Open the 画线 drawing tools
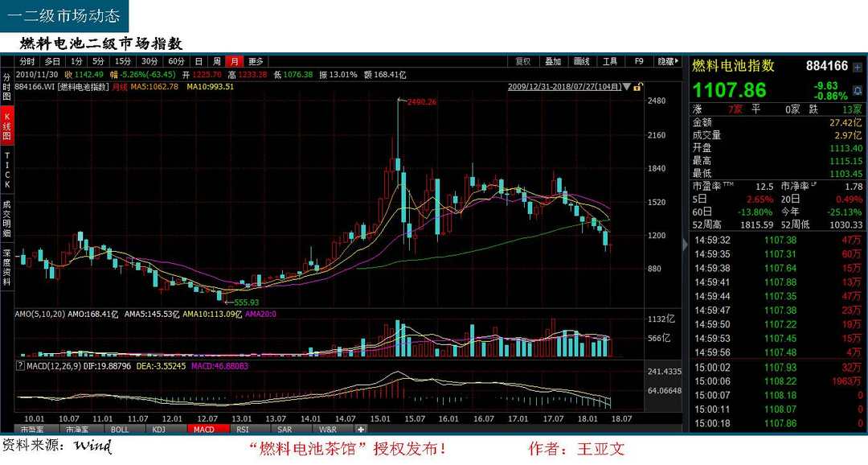Image resolution: width=868 pixels, height=465 pixels. coord(581,61)
